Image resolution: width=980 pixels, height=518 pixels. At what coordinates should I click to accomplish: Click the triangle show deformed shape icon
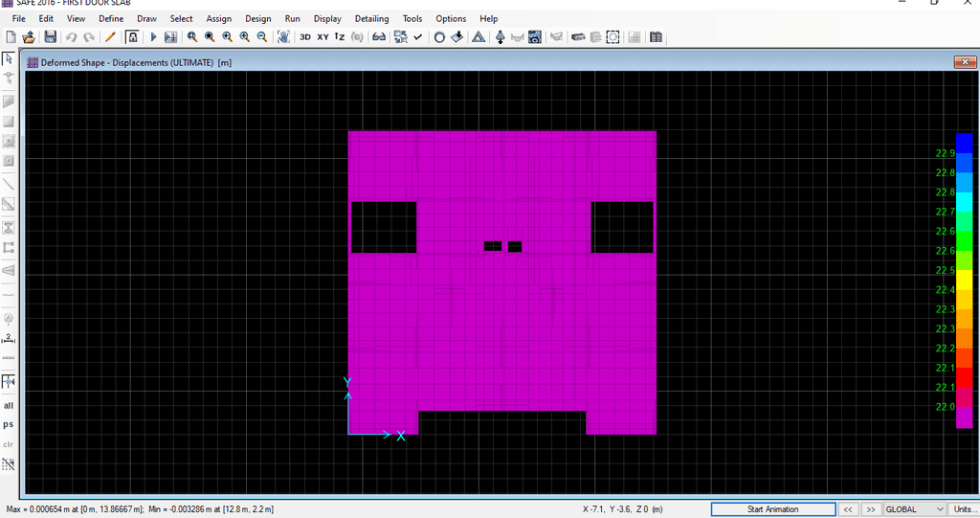[x=479, y=37]
